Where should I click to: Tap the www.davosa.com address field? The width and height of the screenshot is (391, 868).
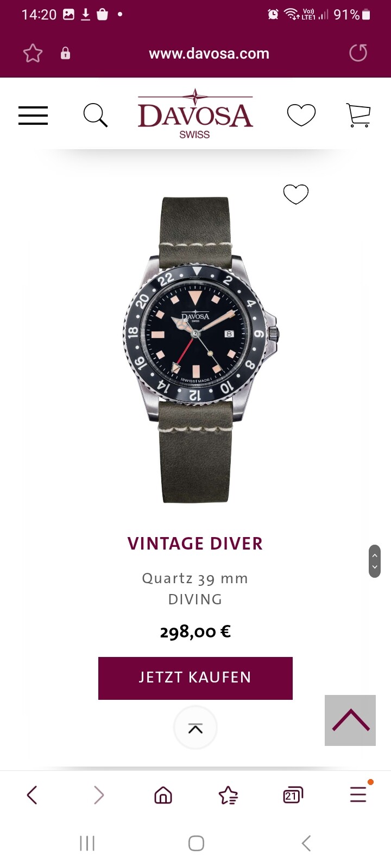(209, 53)
